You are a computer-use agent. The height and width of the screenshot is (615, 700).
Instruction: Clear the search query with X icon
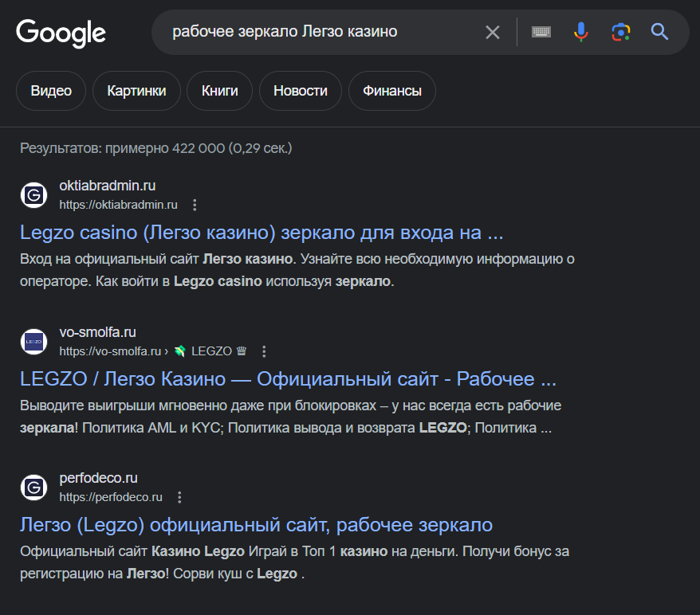[493, 32]
